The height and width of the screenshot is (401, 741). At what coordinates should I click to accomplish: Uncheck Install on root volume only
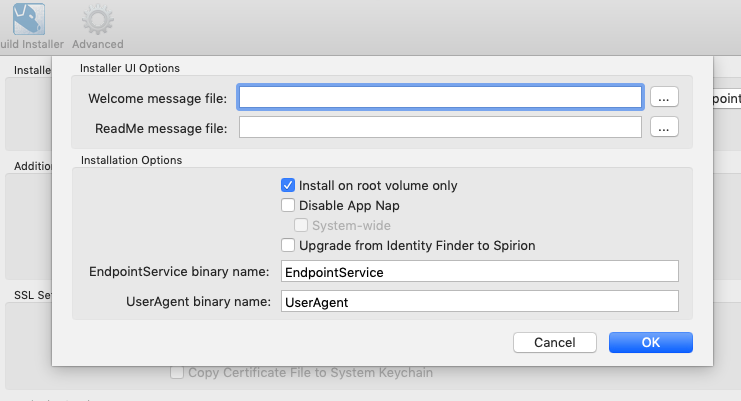(x=288, y=185)
